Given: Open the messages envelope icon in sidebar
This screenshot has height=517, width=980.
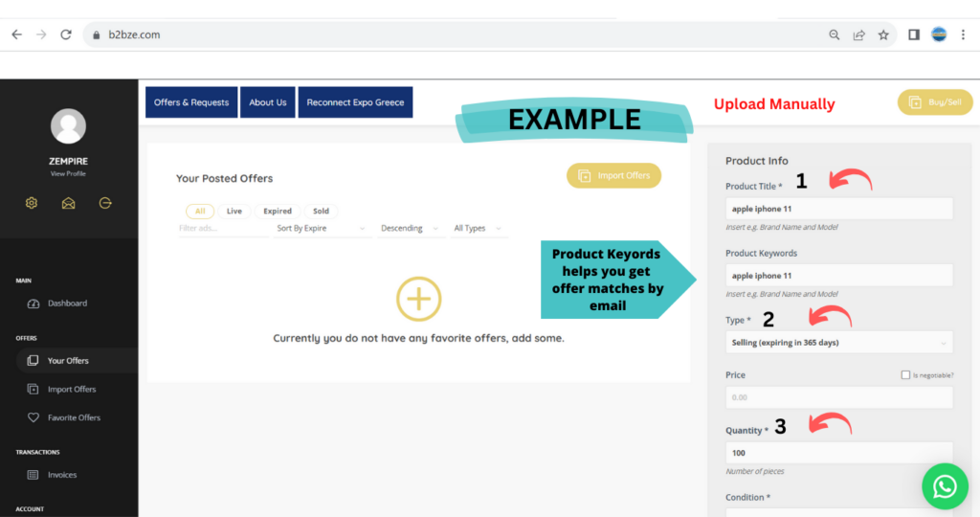Looking at the screenshot, I should [68, 203].
